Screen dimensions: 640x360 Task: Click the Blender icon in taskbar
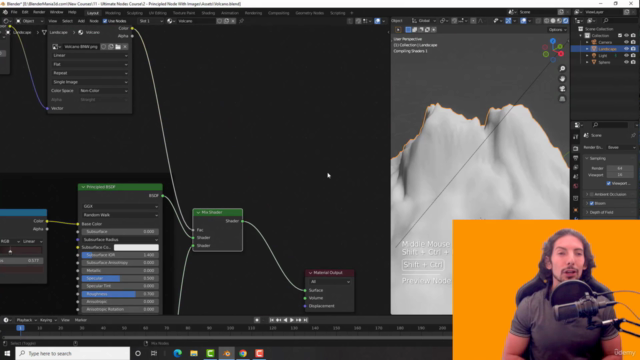(x=227, y=353)
